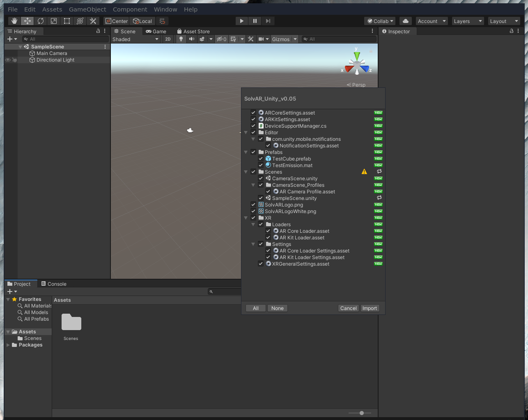The width and height of the screenshot is (528, 420).
Task: Select the Move tool
Action: pos(28,21)
